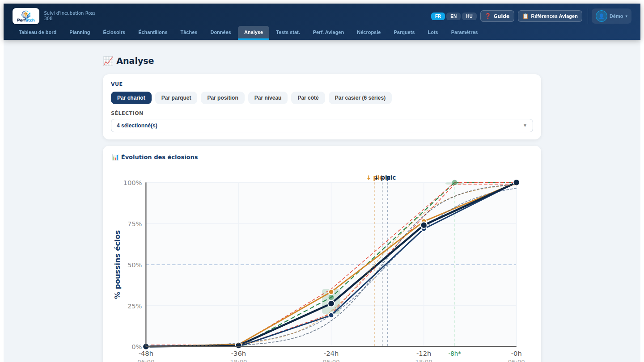Screen dimensions: 644x362
Task: Select the Par côté view
Action: pyautogui.click(x=308, y=98)
